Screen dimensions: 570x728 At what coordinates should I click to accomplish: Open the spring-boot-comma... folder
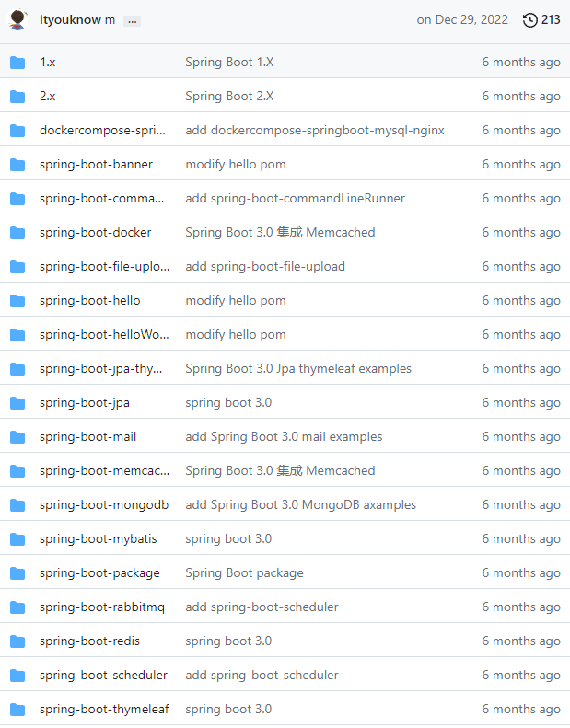pos(101,198)
